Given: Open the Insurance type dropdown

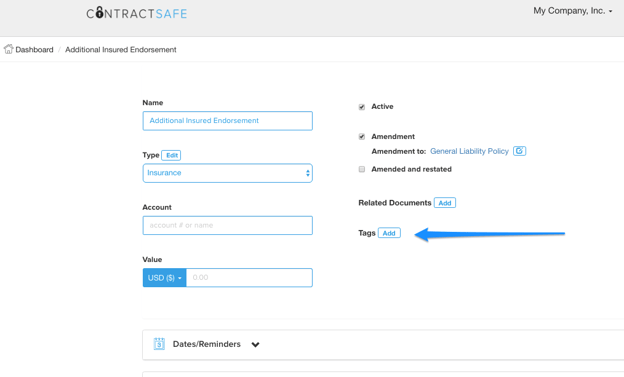Looking at the screenshot, I should 228,173.
